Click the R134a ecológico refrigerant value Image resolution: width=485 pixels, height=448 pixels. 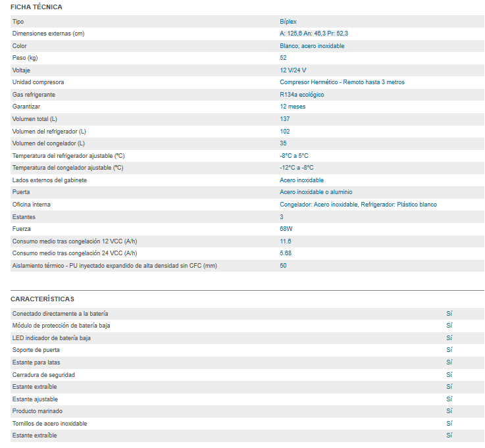[301, 95]
